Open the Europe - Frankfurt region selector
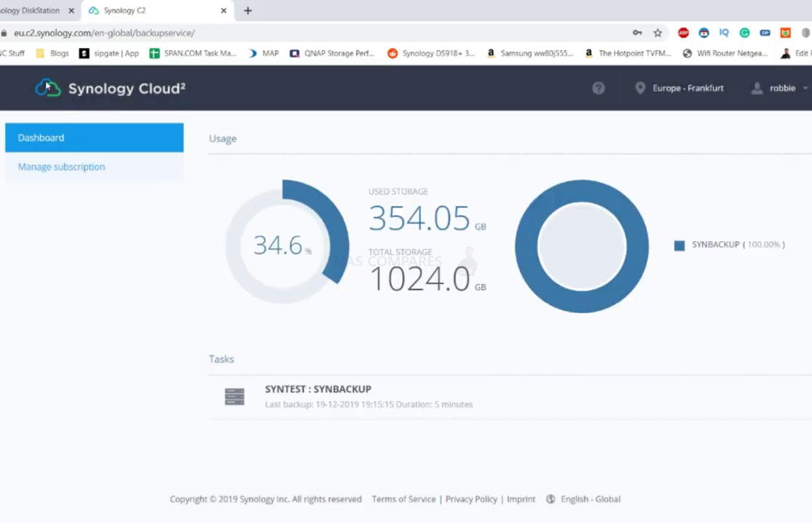The height and width of the screenshot is (523, 812). pos(680,88)
